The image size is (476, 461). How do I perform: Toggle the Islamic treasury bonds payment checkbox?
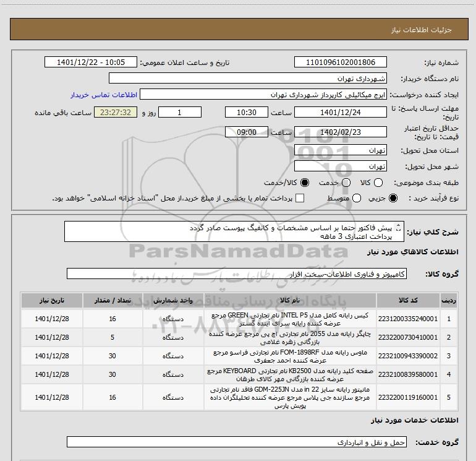(x=300, y=198)
